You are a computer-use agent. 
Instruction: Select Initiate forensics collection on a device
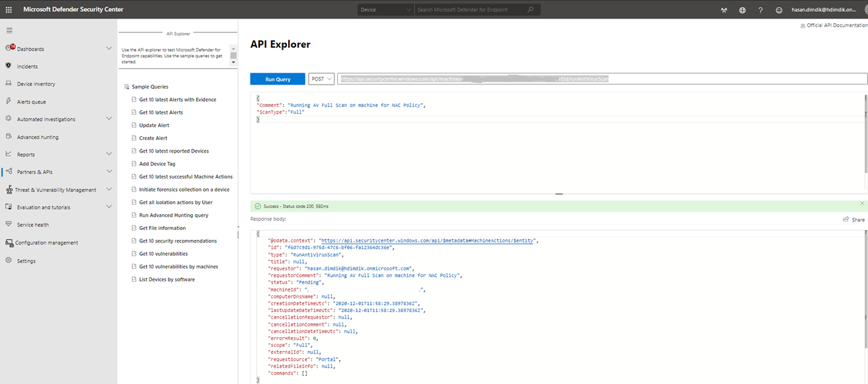(184, 190)
